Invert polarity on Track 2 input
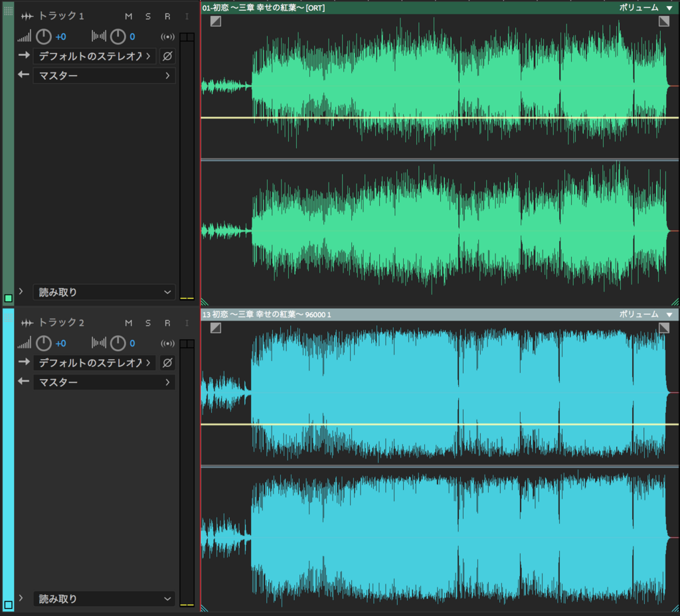This screenshot has width=680, height=616. tap(167, 363)
